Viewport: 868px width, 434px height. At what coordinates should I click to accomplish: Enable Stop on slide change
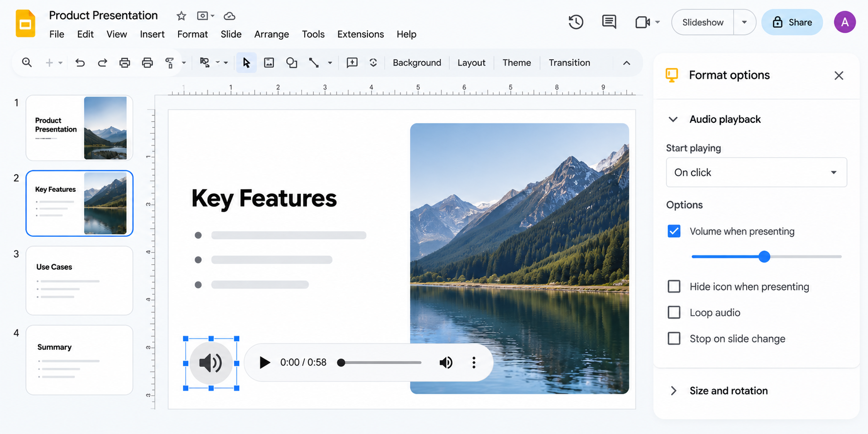(674, 339)
